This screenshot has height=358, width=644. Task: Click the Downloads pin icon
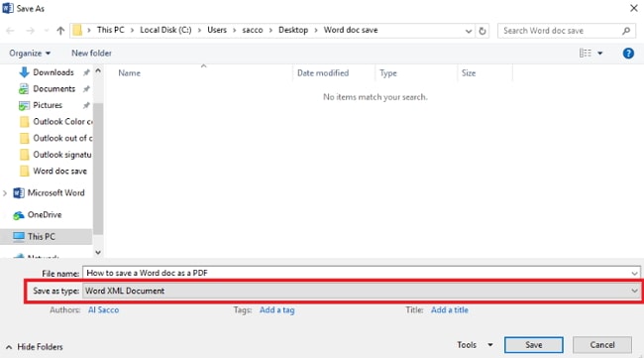86,72
